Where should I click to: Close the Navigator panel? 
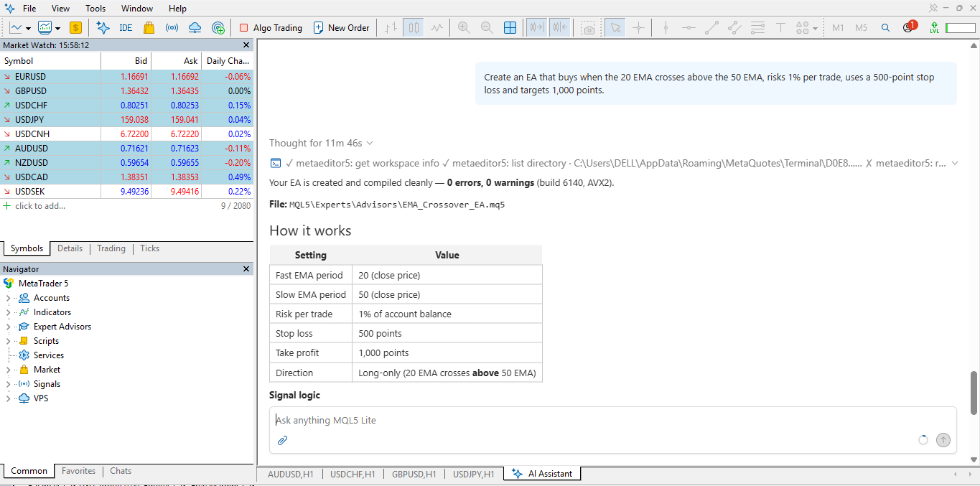pyautogui.click(x=246, y=269)
